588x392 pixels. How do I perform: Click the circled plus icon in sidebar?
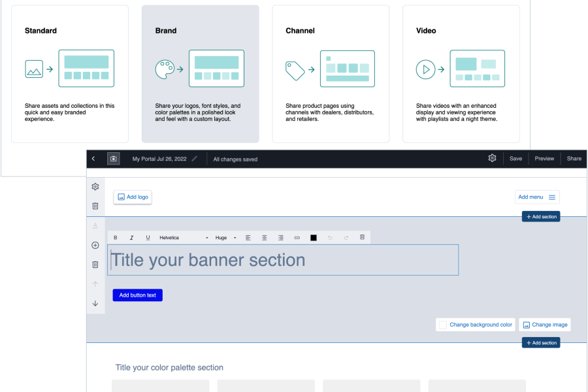tap(95, 245)
